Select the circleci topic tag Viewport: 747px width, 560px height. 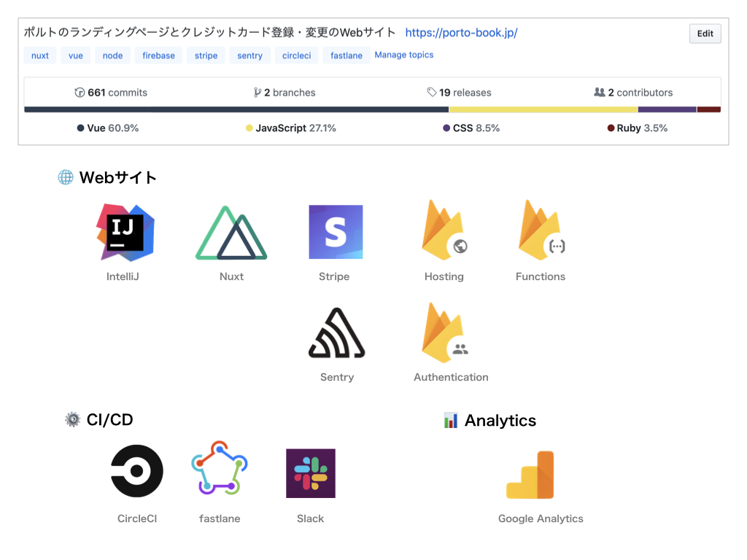[297, 55]
